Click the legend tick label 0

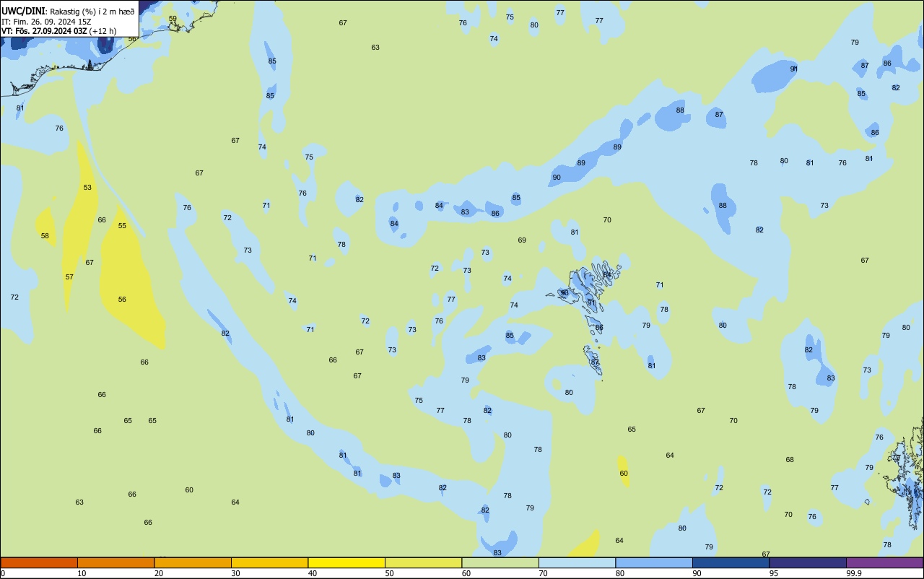pos(3,573)
